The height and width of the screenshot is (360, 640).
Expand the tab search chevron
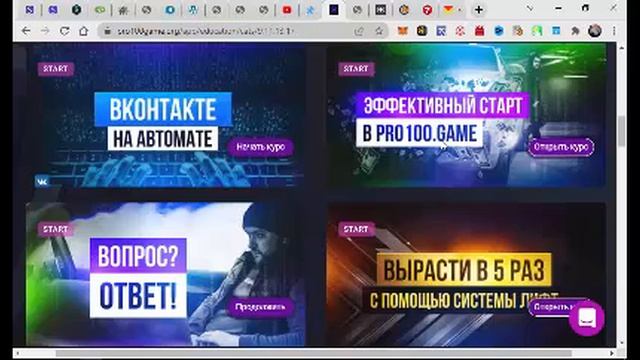[530, 9]
